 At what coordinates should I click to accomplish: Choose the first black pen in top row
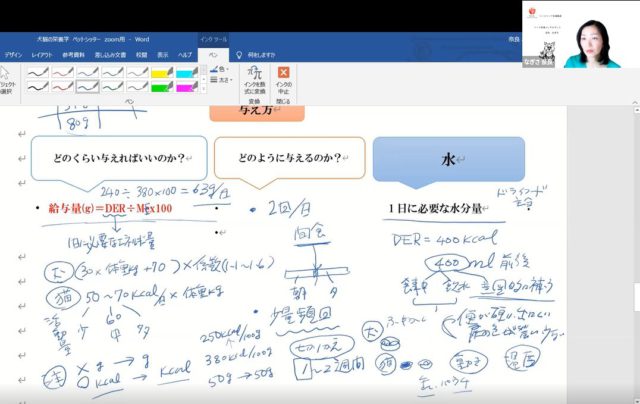pos(37,73)
